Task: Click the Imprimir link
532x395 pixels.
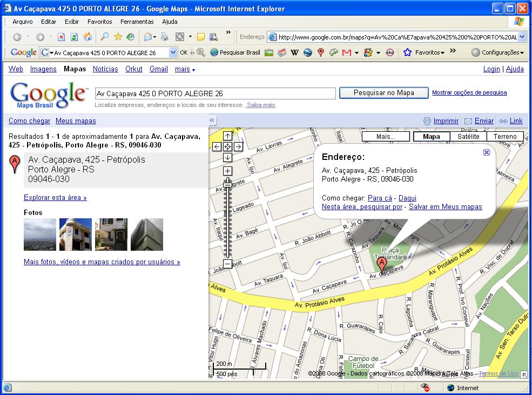Action: click(x=446, y=121)
